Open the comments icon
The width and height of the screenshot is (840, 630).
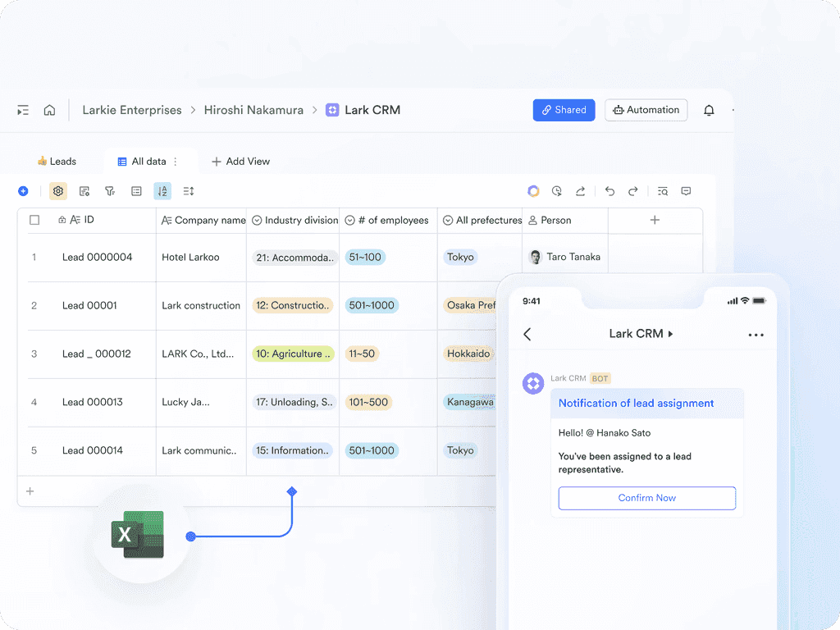click(x=686, y=190)
